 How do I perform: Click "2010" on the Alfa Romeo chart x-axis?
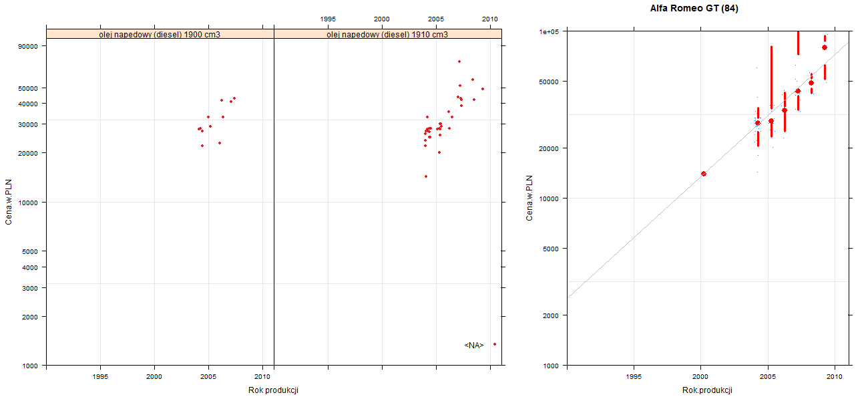pyautogui.click(x=835, y=377)
